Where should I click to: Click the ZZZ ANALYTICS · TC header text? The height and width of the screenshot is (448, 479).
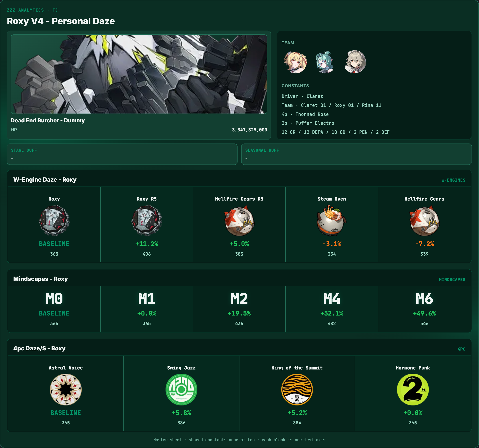click(32, 10)
